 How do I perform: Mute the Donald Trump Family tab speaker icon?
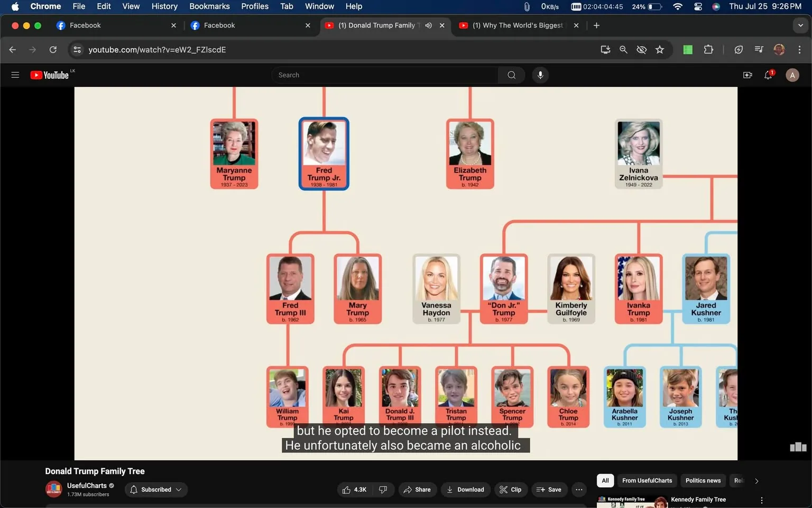(x=428, y=25)
